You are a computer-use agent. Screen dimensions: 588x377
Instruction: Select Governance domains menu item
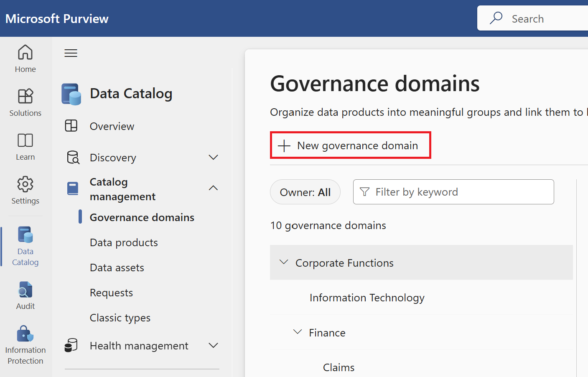(142, 217)
